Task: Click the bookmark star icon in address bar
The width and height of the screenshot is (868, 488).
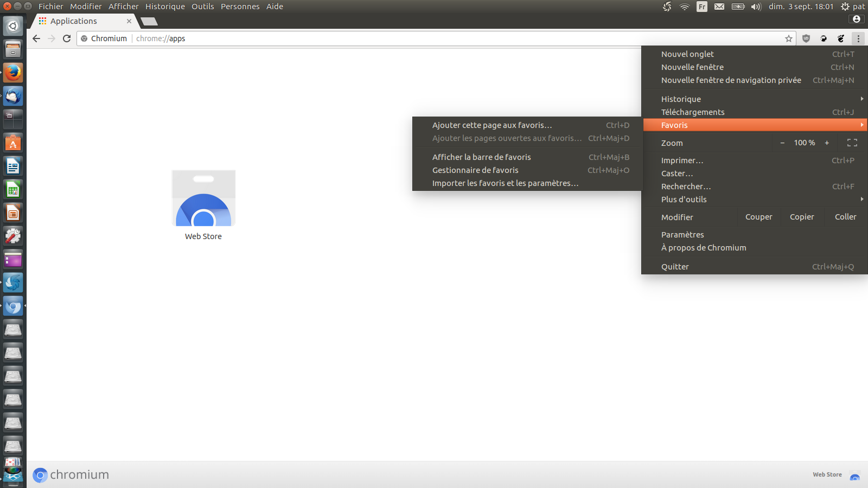Action: (788, 38)
